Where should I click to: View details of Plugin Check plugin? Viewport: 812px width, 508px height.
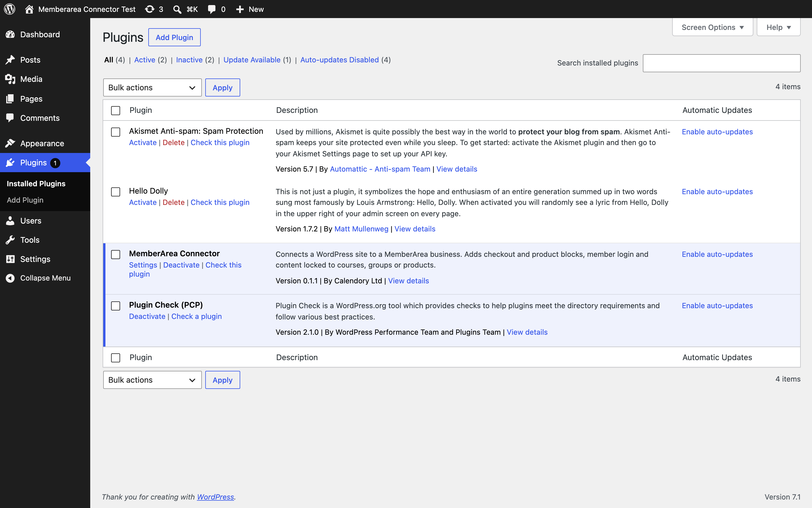click(x=527, y=332)
